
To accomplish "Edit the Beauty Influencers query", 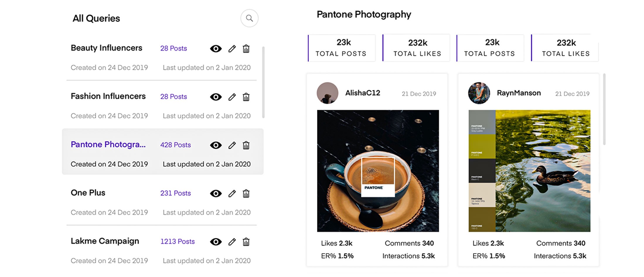I will 232,49.
